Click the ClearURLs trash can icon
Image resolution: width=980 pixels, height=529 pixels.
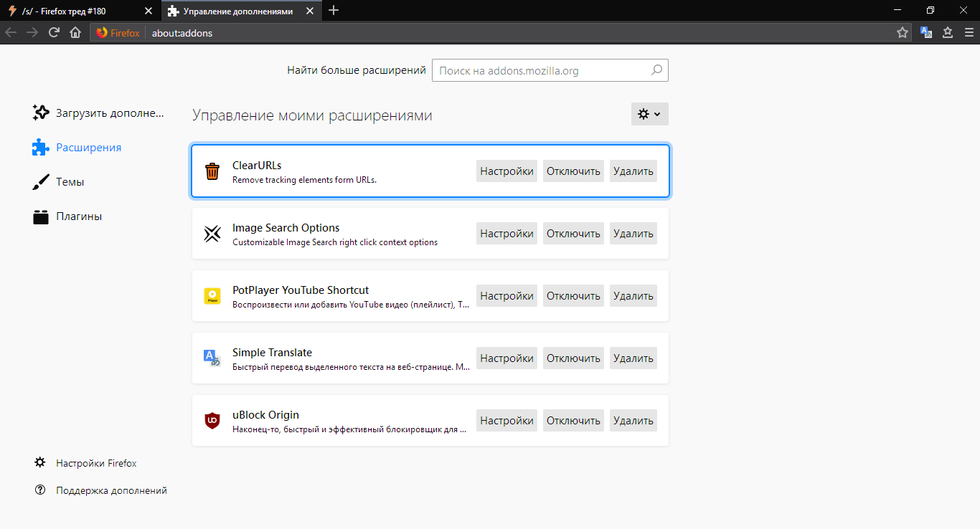coord(212,171)
